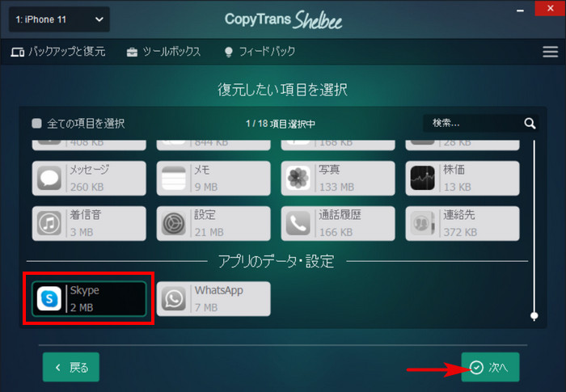Viewport: 566px width, 392px height.
Task: Open the iPhone 11 device dropdown
Action: coord(59,19)
